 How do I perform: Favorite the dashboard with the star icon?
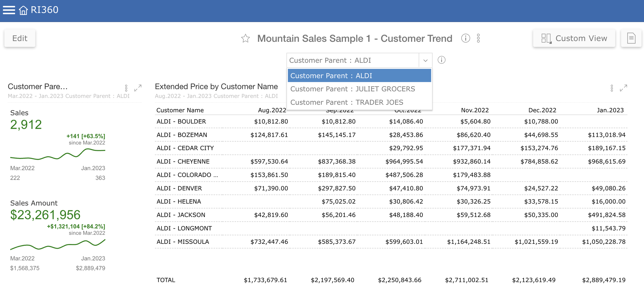point(245,38)
